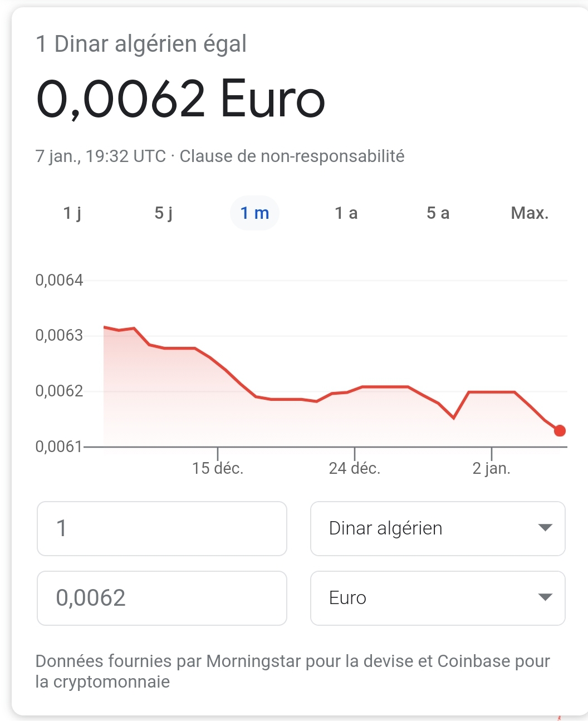588x721 pixels.
Task: Select the 1 m time range
Action: tap(254, 213)
